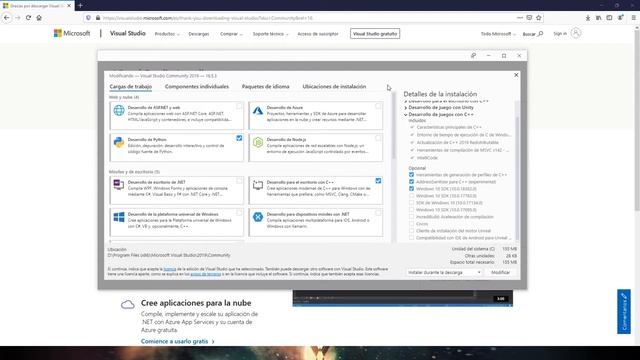The width and height of the screenshot is (640, 360).
Task: Switch to Paquetes de idioma tab
Action: click(265, 87)
